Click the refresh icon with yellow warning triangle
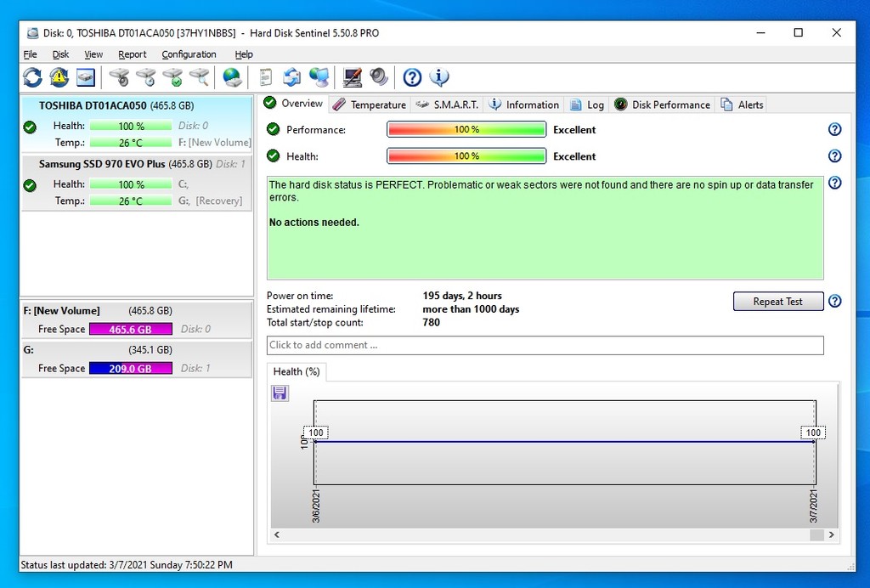This screenshot has width=870, height=588. (x=59, y=77)
